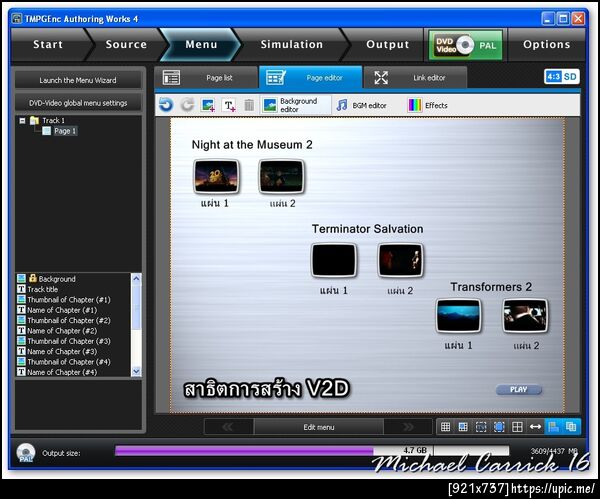
Task: Select the large Thai V2D heading text
Action: click(x=266, y=389)
